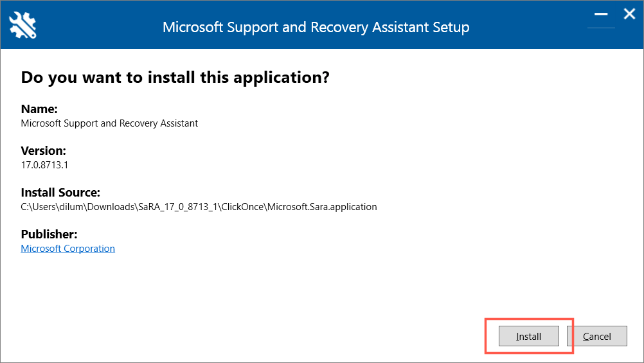Image resolution: width=644 pixels, height=363 pixels.
Task: Minimize the setup window
Action: [601, 14]
